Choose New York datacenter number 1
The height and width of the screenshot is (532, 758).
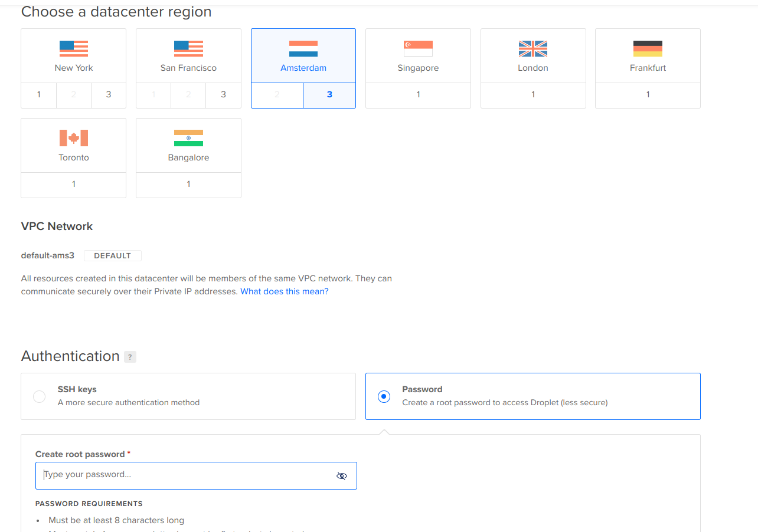point(38,95)
